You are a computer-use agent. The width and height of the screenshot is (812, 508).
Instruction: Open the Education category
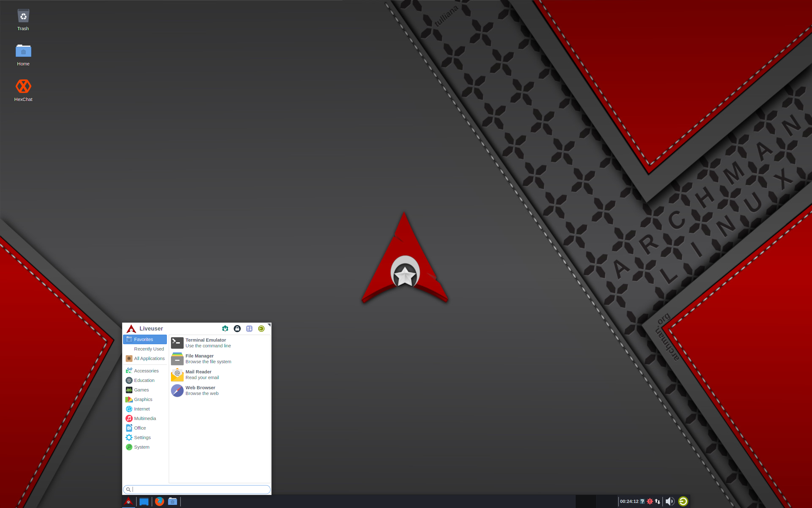pyautogui.click(x=145, y=380)
